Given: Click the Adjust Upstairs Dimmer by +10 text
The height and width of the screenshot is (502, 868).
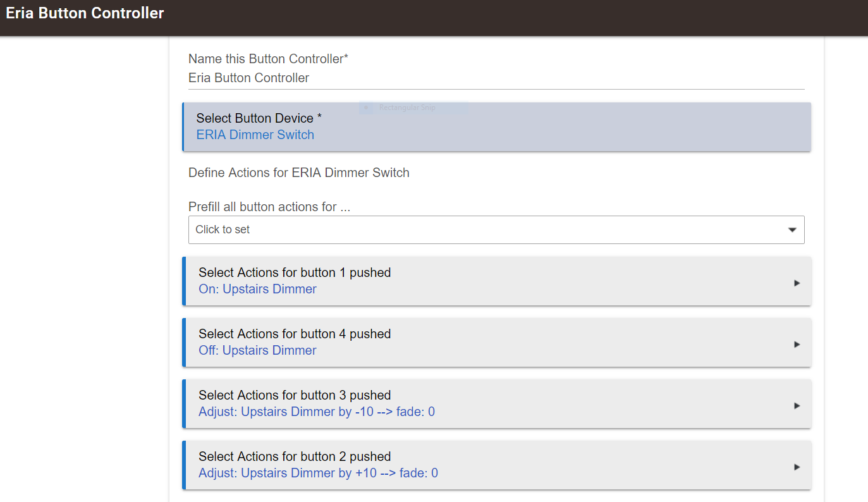Looking at the screenshot, I should (318, 473).
